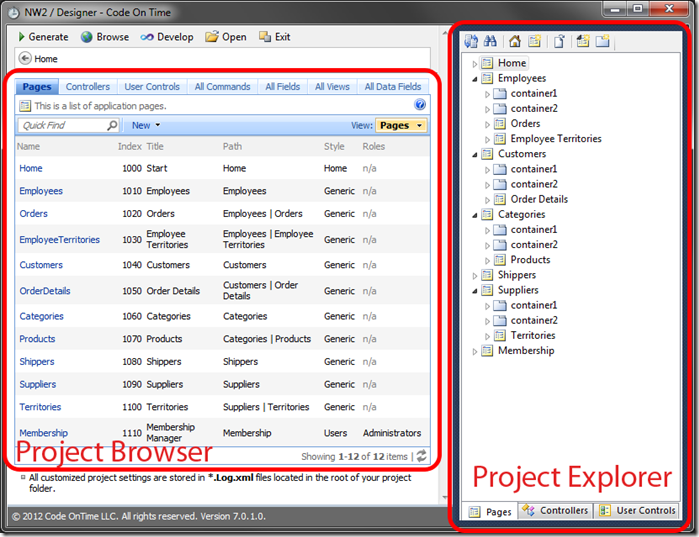This screenshot has width=699, height=537.
Task: Click the binoculars find icon
Action: (490, 41)
